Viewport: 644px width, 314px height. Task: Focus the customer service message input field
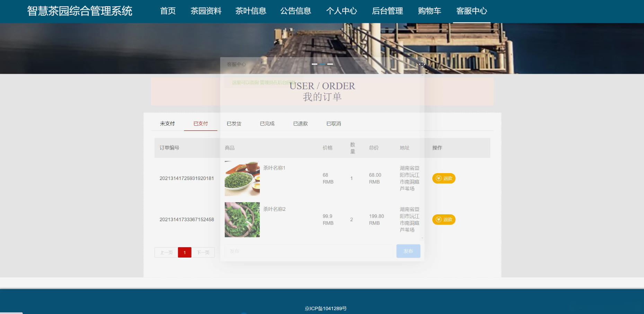click(309, 251)
